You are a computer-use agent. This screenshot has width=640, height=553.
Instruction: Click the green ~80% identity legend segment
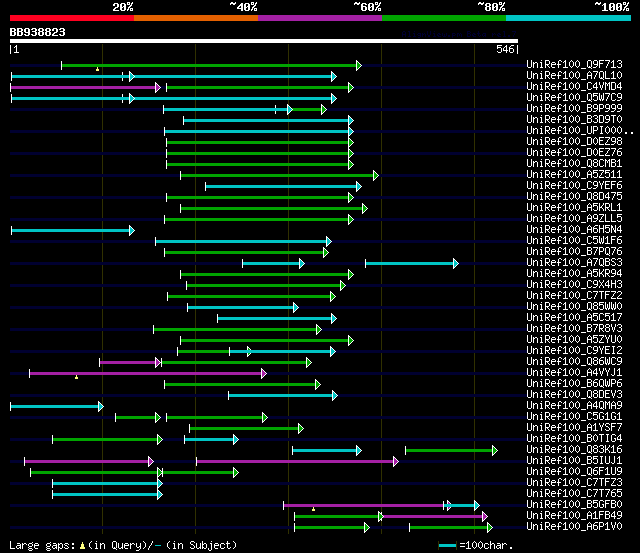(x=444, y=18)
